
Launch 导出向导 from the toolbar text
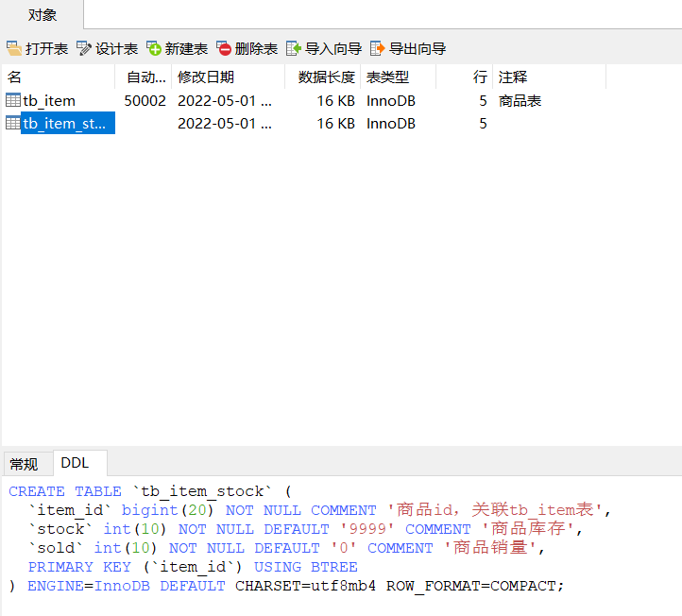[x=418, y=49]
